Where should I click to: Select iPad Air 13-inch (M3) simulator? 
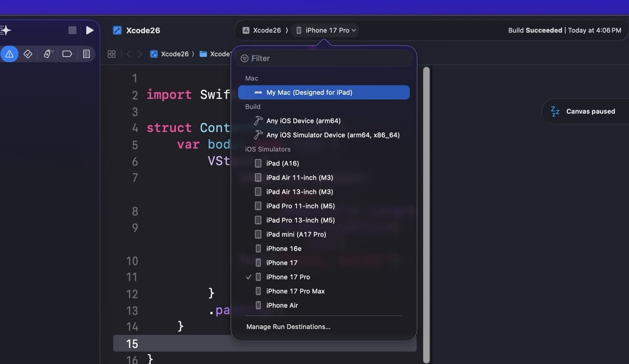click(324, 192)
